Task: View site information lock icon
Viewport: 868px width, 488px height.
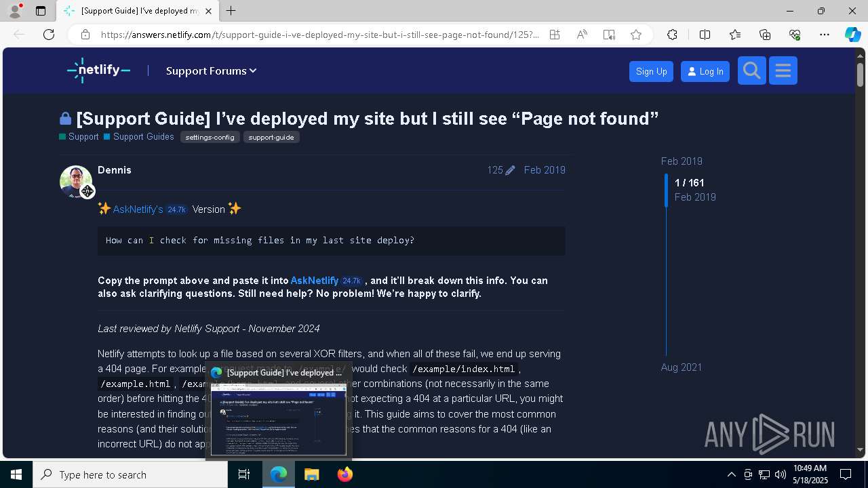Action: 85,35
